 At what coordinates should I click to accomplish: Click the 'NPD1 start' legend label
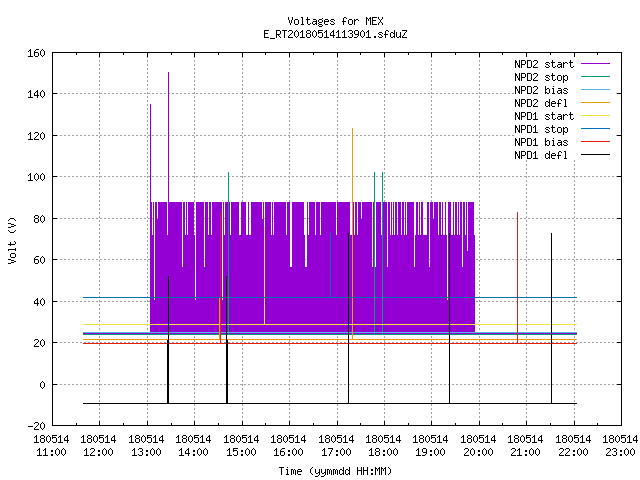(x=544, y=116)
